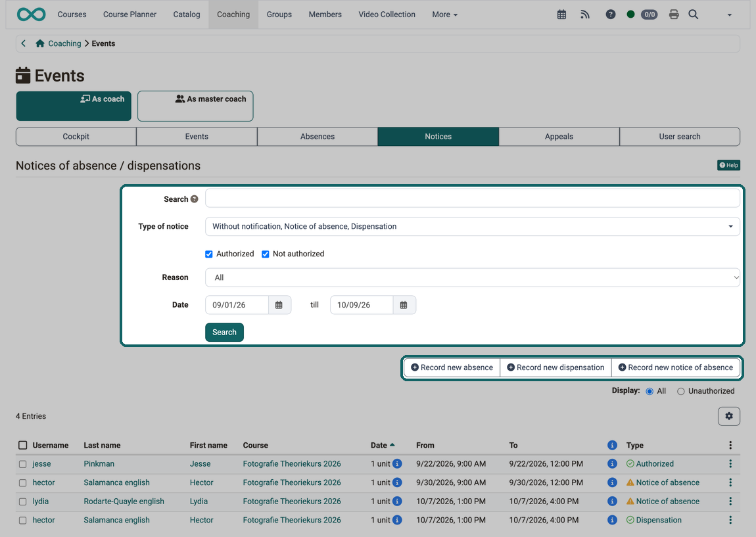Viewport: 756px width, 537px height.
Task: Open the help question mark icon in header
Action: (611, 14)
